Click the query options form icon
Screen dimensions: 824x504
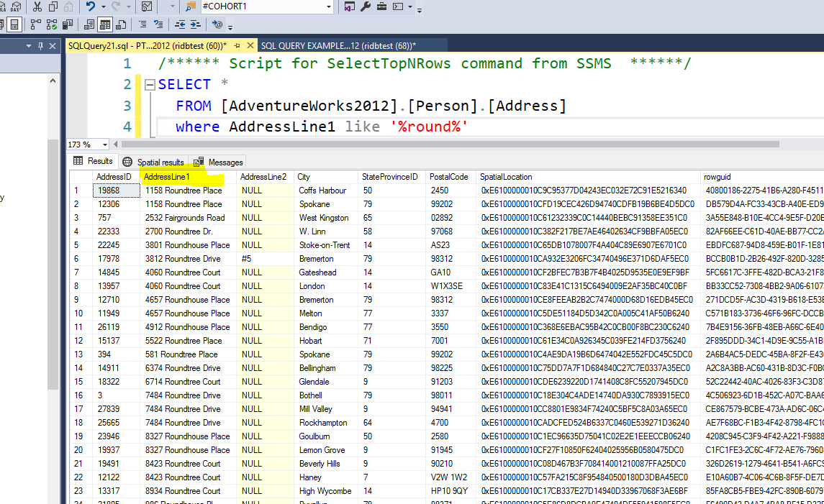coord(14,24)
